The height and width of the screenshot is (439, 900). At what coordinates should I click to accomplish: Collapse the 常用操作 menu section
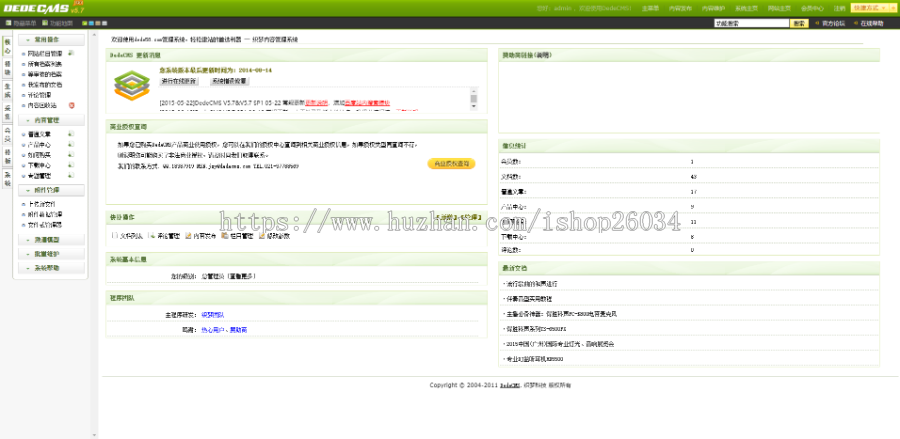[51, 40]
